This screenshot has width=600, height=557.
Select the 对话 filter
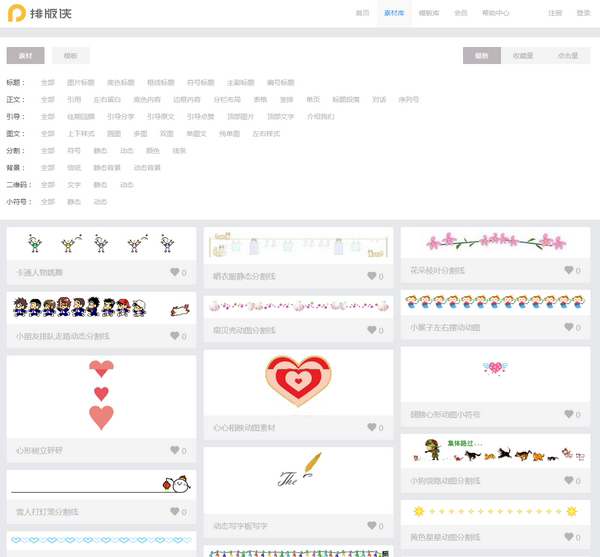point(379,99)
